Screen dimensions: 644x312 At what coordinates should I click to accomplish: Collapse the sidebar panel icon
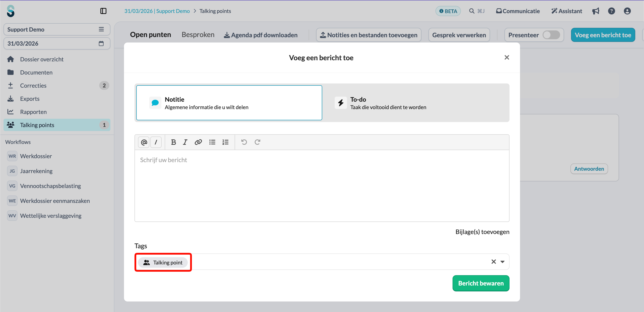pyautogui.click(x=103, y=11)
